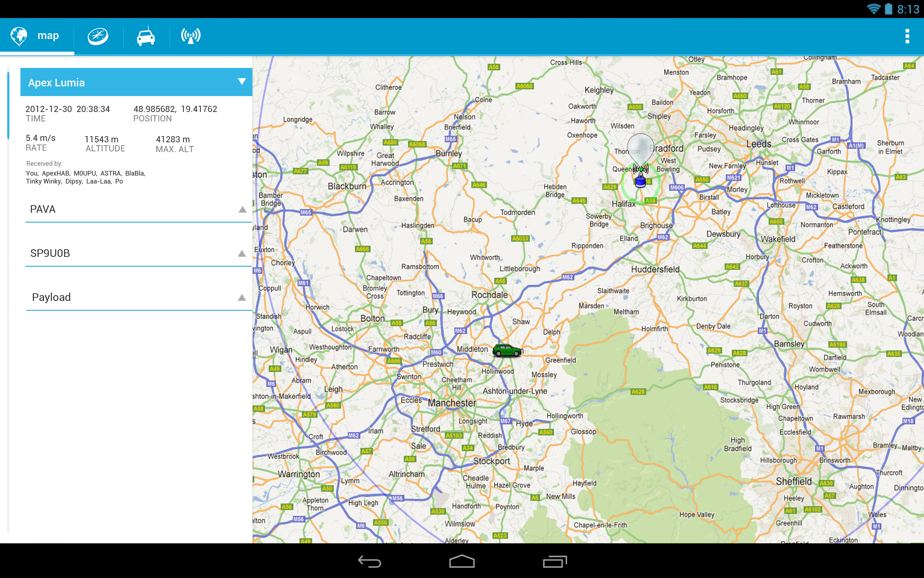Tap the Wakefield label on the map
The width and height of the screenshot is (924, 578).
click(x=778, y=239)
